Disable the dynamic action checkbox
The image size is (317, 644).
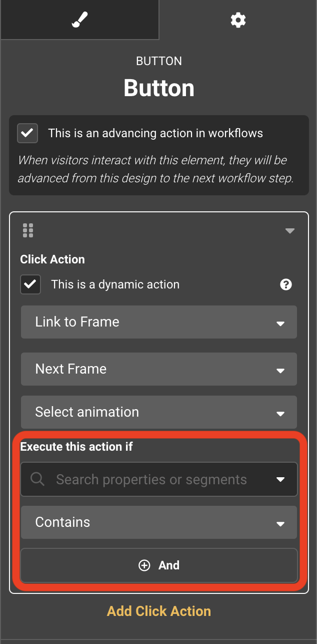tap(30, 284)
